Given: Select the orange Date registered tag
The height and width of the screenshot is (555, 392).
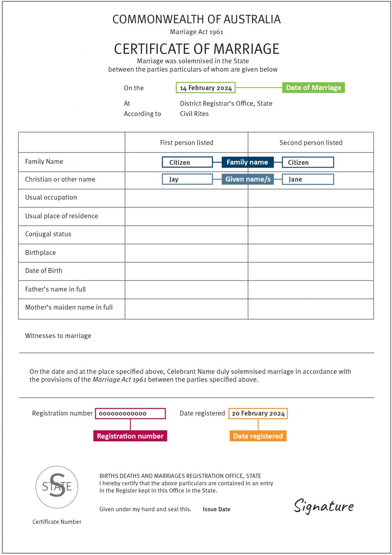Looking at the screenshot, I should click(258, 436).
